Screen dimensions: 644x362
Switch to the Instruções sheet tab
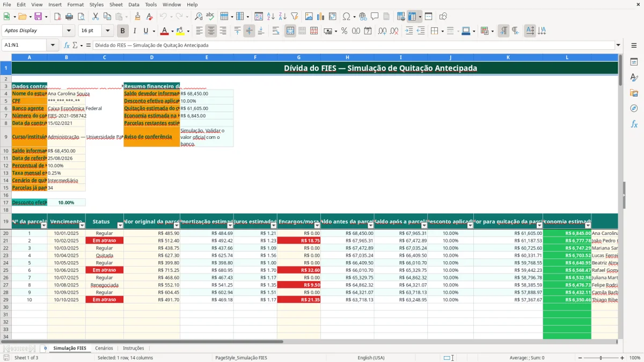[x=134, y=348]
